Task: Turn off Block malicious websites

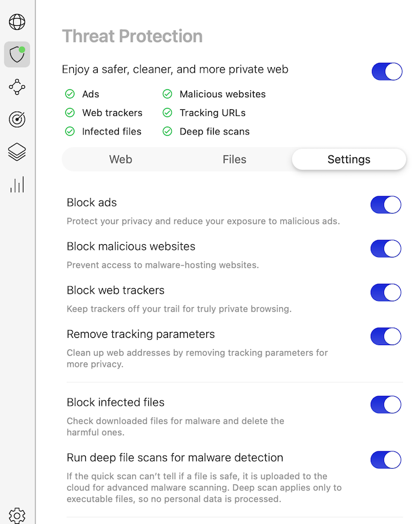Action: (x=386, y=248)
